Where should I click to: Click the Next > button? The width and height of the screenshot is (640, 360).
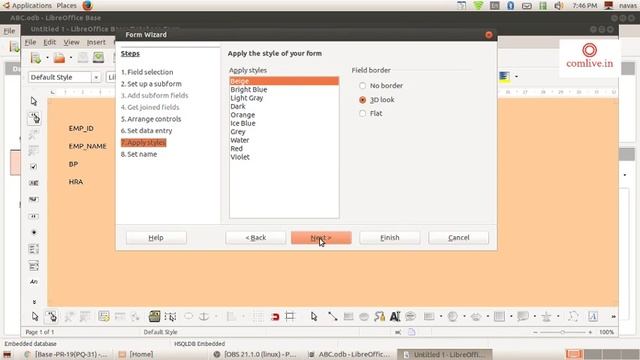pyautogui.click(x=321, y=238)
